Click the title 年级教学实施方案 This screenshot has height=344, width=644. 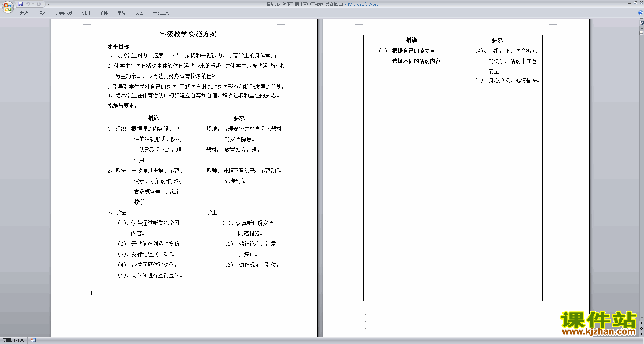pos(187,34)
